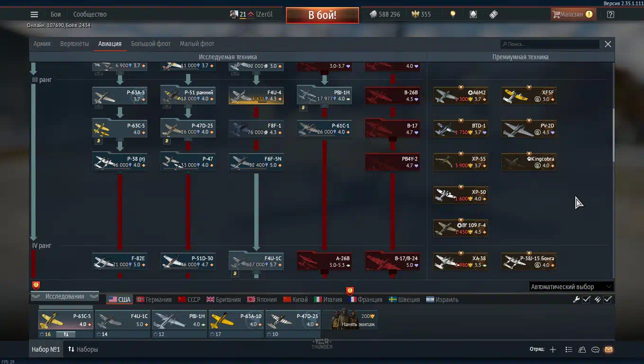Screen dimensions: 644x364
Task: Select the premium XP-55 aircraft
Action: (x=461, y=162)
